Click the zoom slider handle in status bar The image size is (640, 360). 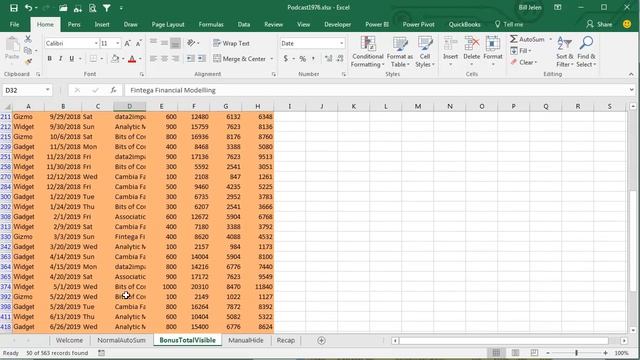click(576, 353)
